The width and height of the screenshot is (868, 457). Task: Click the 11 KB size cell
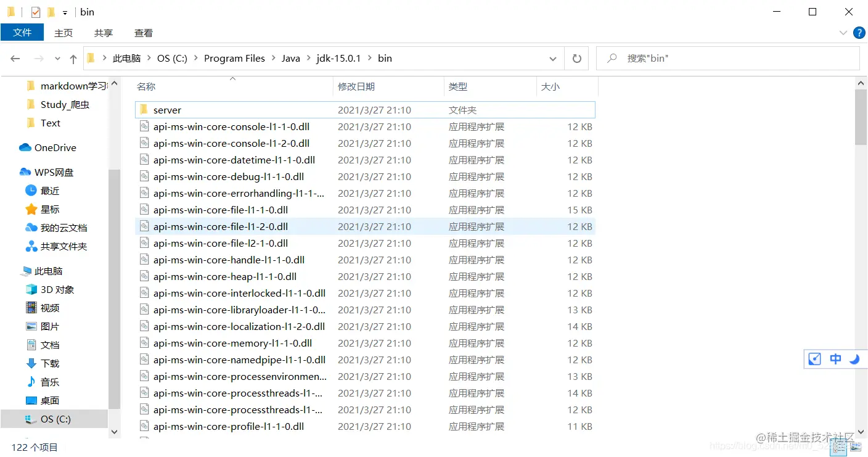tap(579, 426)
